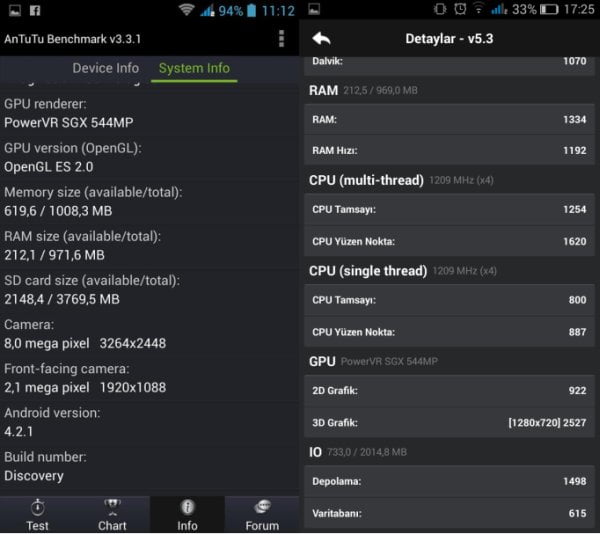Tap the alarm clock status icon
Screen dimensions: 600x534
pyautogui.click(x=458, y=10)
